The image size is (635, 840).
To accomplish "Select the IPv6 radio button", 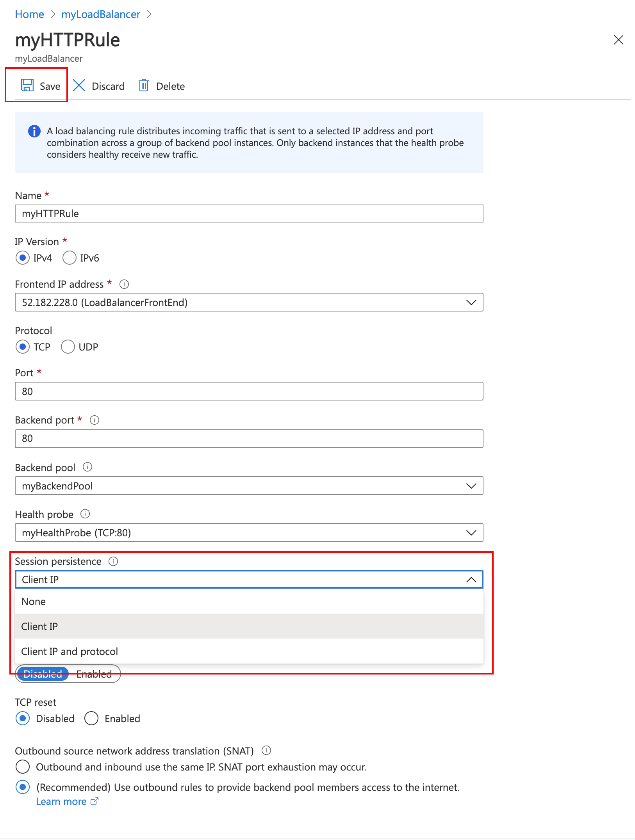I will 70,258.
